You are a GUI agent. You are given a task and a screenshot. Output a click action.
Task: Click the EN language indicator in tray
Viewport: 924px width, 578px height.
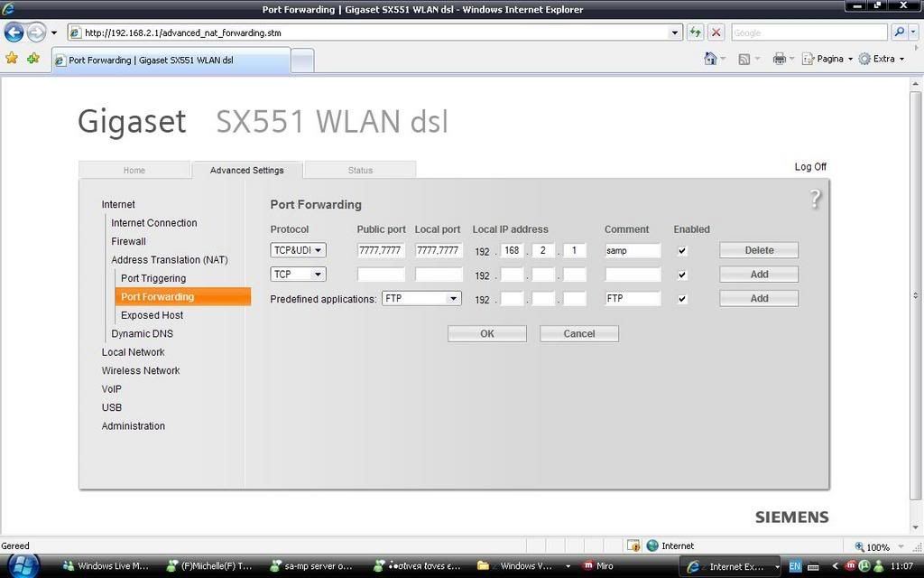pyautogui.click(x=794, y=567)
